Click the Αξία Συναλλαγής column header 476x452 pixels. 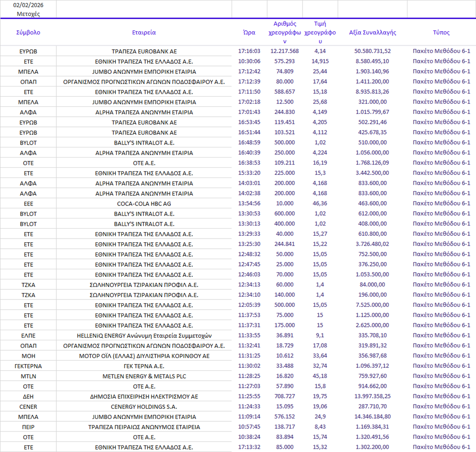[x=373, y=33]
